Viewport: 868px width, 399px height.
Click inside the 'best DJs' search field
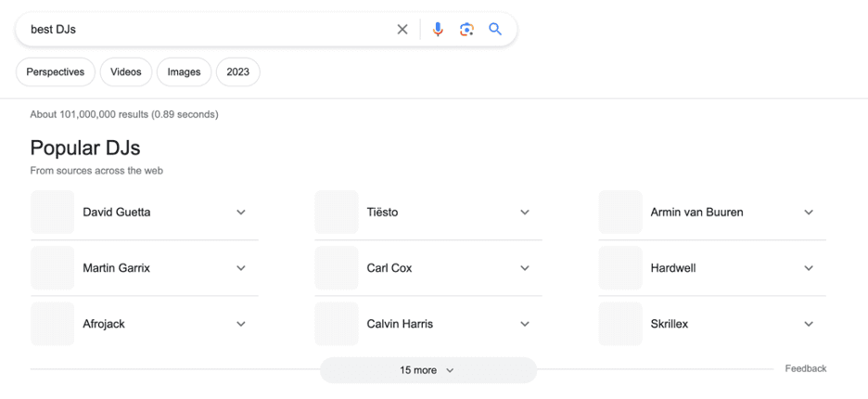tap(204, 30)
